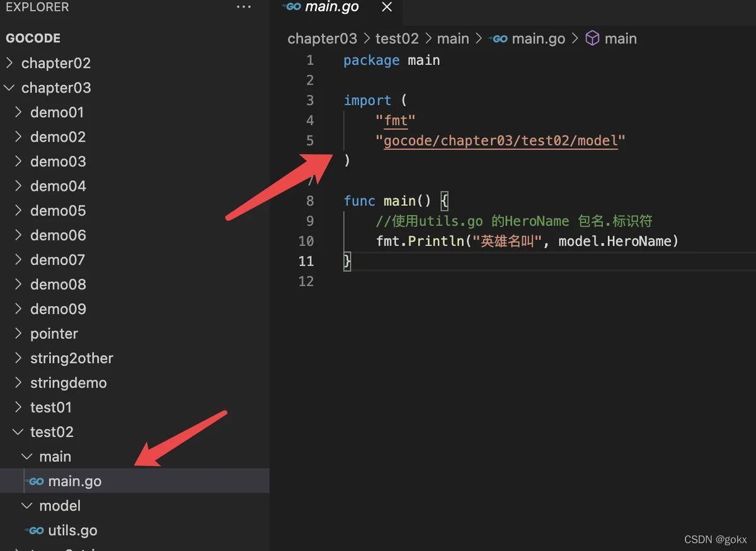Click the line number 10 in gutter
756x551 pixels.
(306, 241)
